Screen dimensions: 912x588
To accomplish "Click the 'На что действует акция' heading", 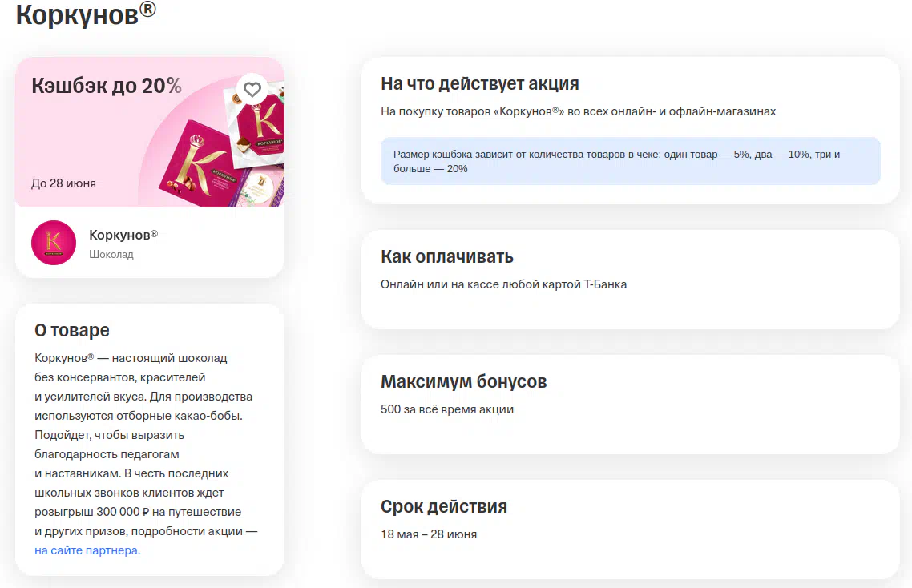I will [479, 83].
